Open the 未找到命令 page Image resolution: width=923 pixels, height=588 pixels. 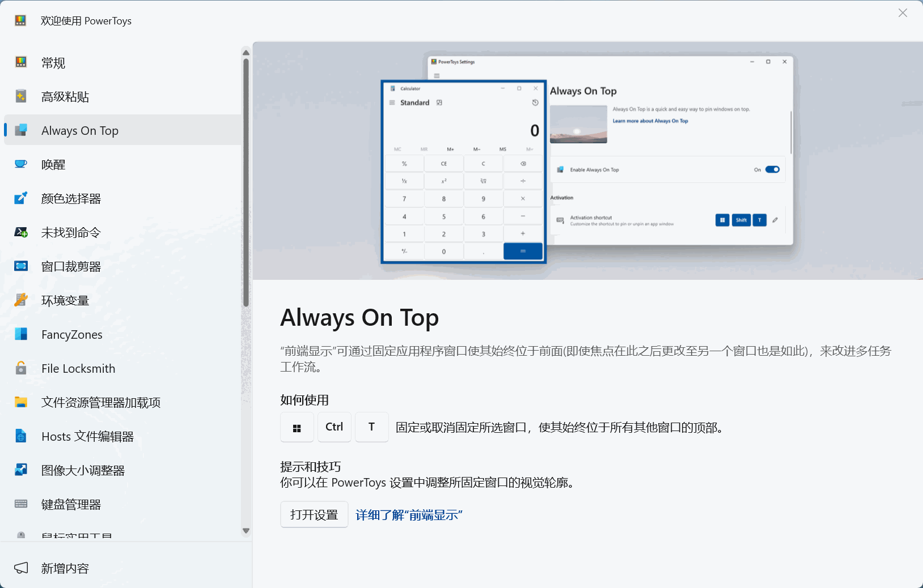(x=122, y=232)
